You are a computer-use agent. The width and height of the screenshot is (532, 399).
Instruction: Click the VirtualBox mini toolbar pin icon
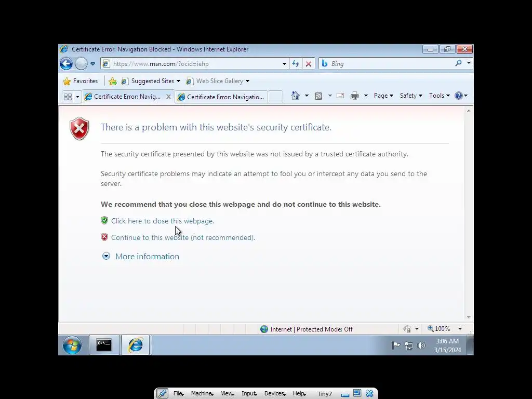click(x=163, y=394)
